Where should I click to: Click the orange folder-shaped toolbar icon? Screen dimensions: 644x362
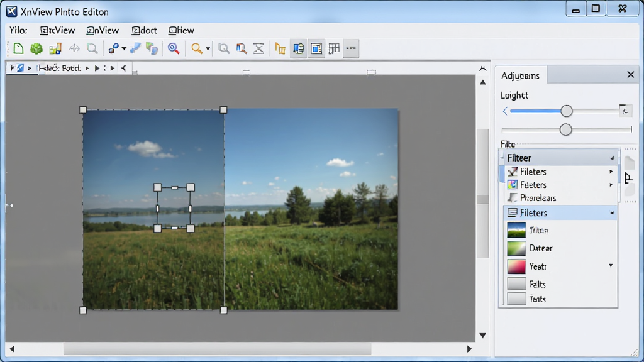[x=280, y=48]
